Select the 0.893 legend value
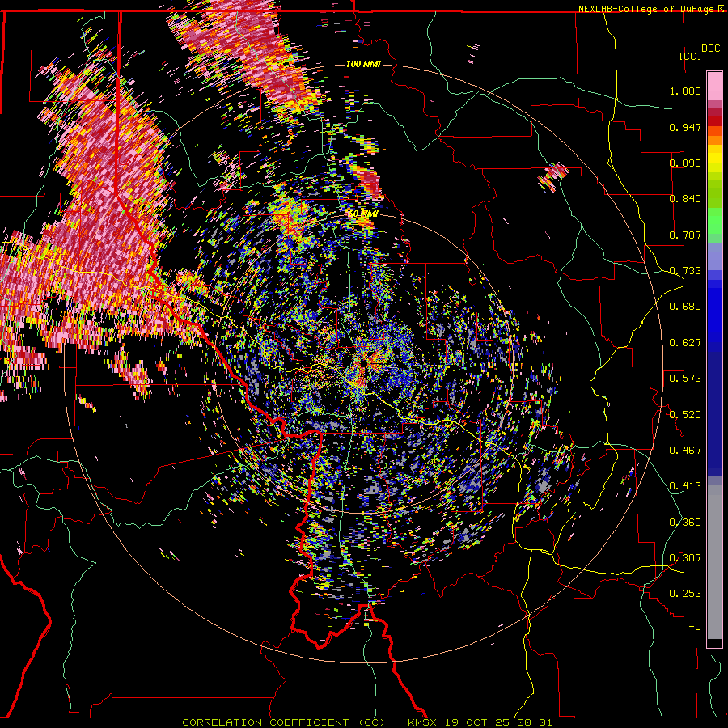Viewport: 728px width, 728px height. [x=685, y=163]
